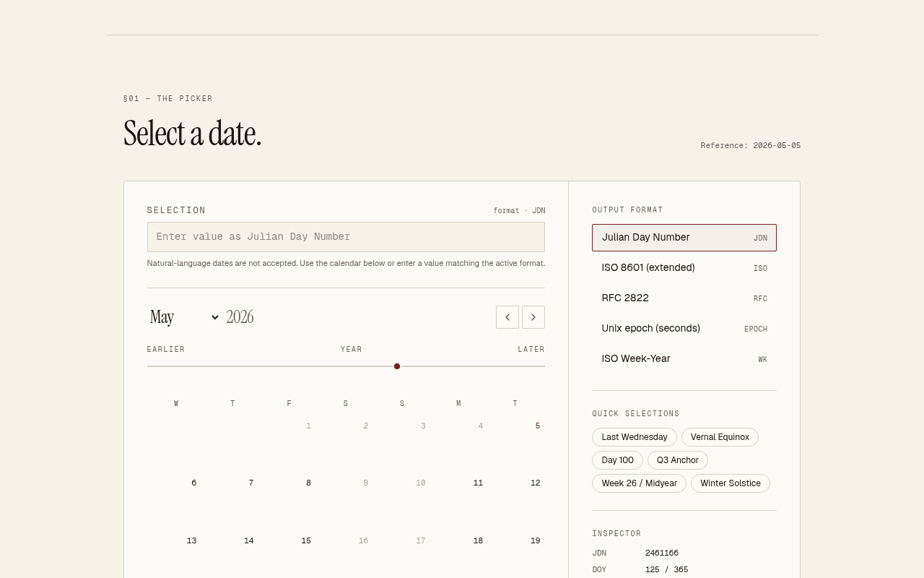Click the inspector DOY value 125 / 365

pos(666,569)
